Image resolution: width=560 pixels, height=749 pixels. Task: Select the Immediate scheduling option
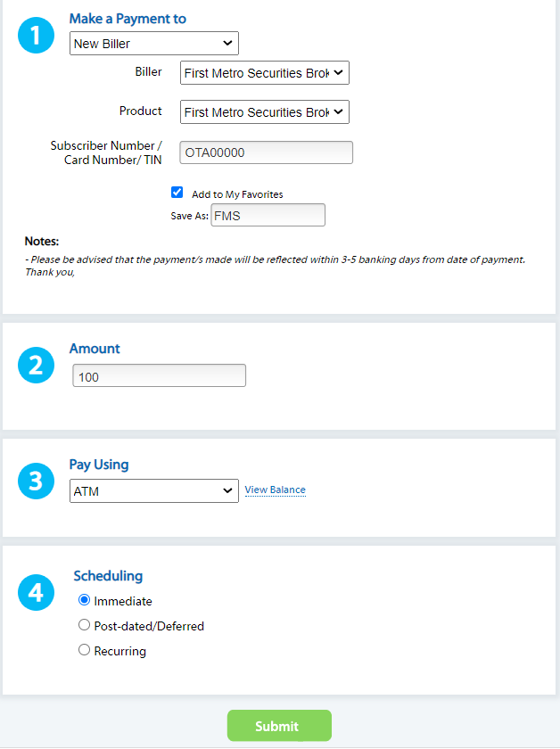tap(84, 600)
